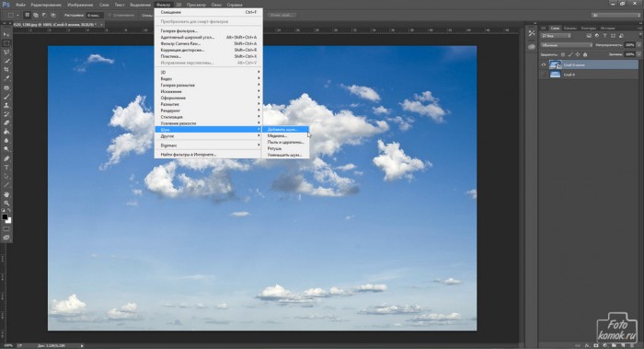This screenshot has height=349, width=644.
Task: Select the Hand tool
Action: 6,194
